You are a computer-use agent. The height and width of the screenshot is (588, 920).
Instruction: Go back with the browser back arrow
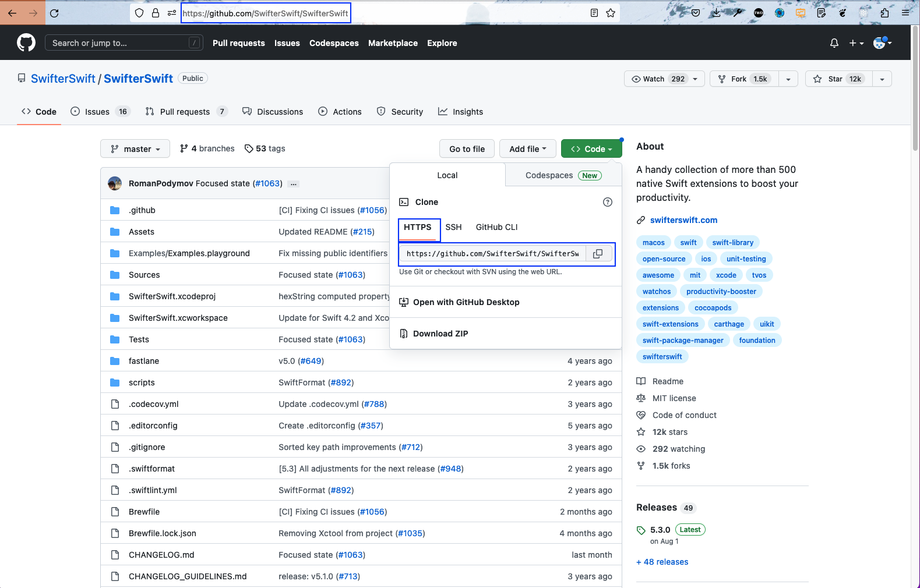(12, 13)
